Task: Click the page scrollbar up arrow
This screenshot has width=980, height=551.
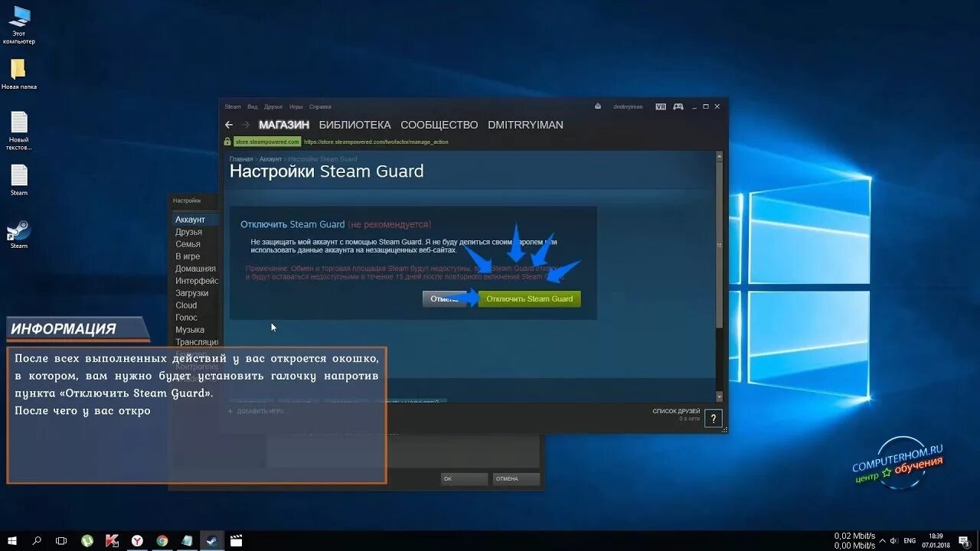Action: point(720,155)
